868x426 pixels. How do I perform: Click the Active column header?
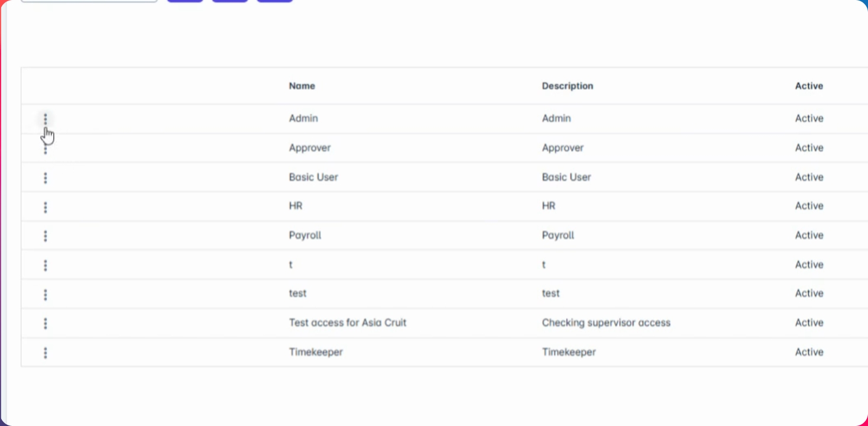(x=809, y=86)
